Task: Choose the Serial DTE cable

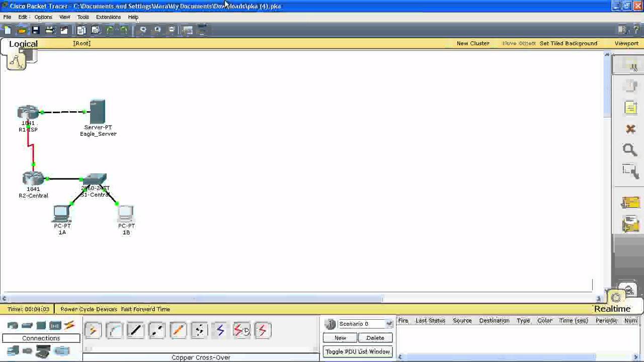Action: tap(262, 330)
